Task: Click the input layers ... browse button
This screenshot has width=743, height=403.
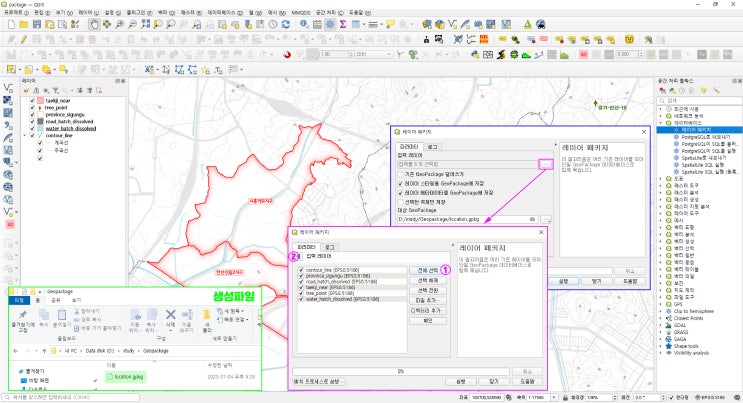Action: coord(546,164)
